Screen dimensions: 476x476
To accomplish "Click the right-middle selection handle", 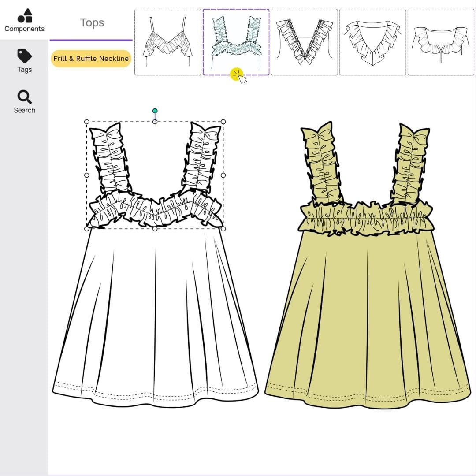I will click(223, 175).
